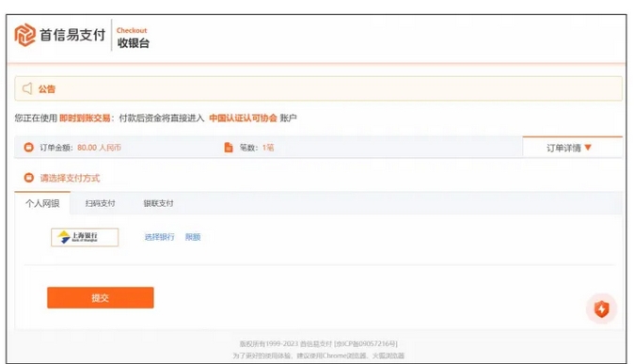
Task: Click the orange 提交 button
Action: coord(101,297)
